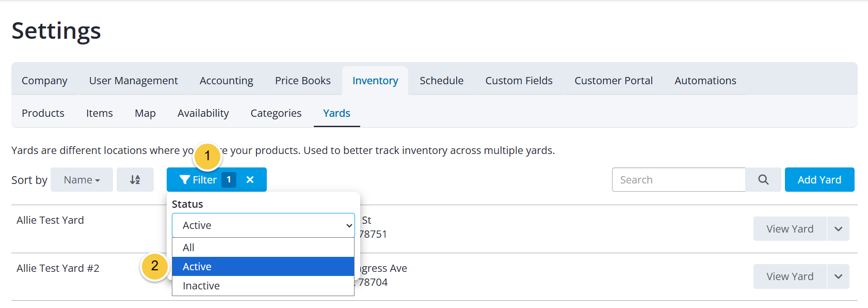
Task: Click the Allie Test Yard #2 name
Action: pyautogui.click(x=58, y=268)
